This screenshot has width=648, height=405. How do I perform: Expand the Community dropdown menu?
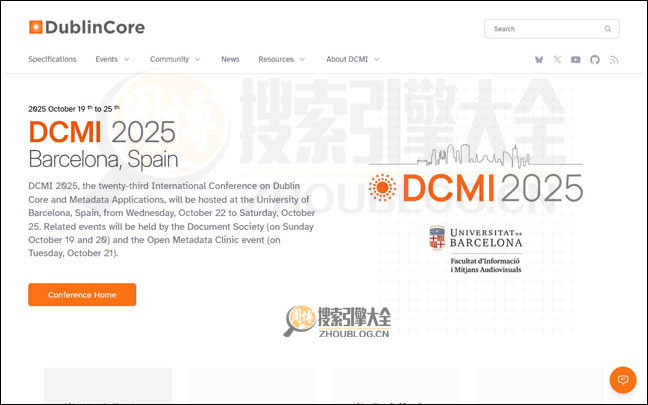pyautogui.click(x=175, y=59)
